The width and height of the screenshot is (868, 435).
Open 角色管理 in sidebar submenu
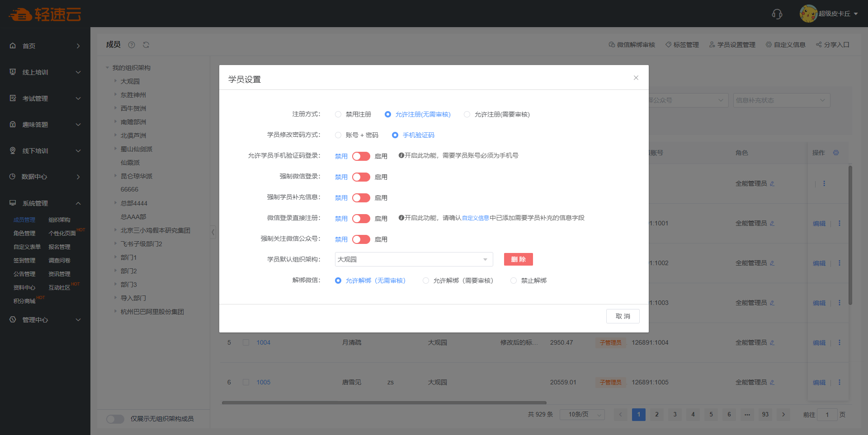click(24, 233)
